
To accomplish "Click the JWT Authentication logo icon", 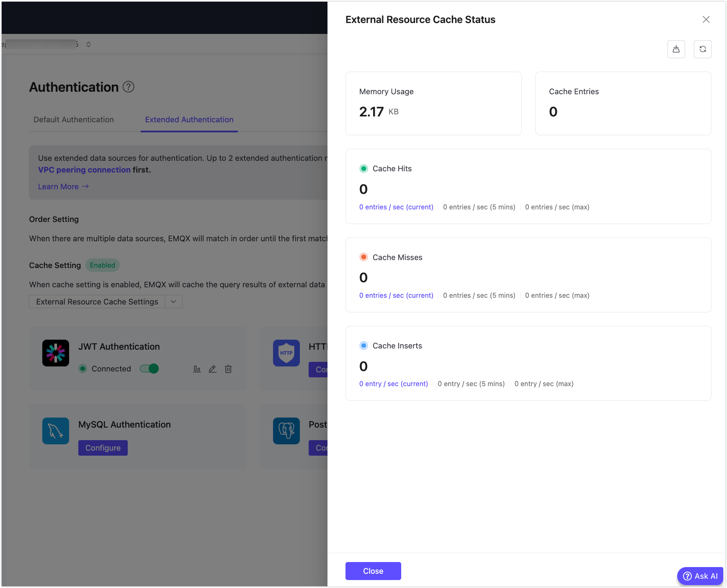I will (56, 353).
